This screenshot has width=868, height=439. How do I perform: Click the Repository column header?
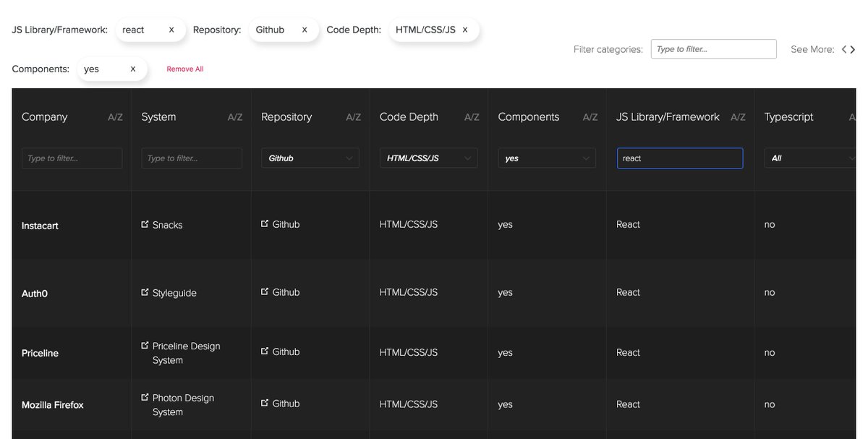coord(286,117)
